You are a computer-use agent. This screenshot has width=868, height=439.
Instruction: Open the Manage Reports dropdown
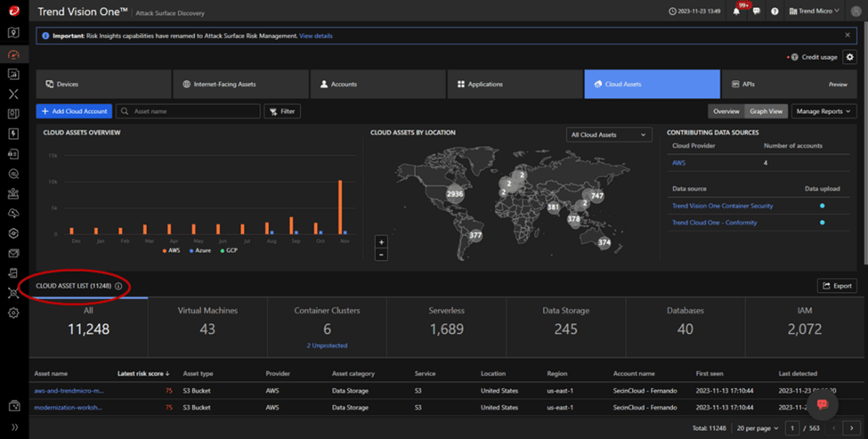[823, 111]
